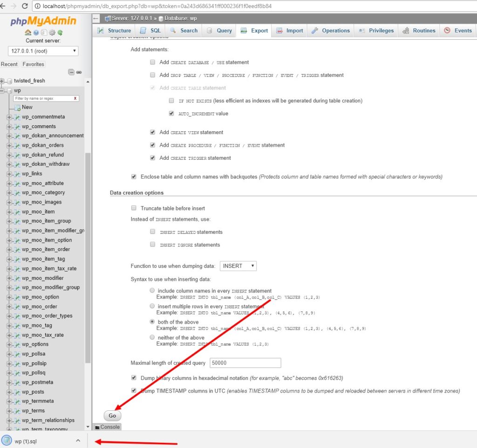Open the Console panel

(x=108, y=427)
